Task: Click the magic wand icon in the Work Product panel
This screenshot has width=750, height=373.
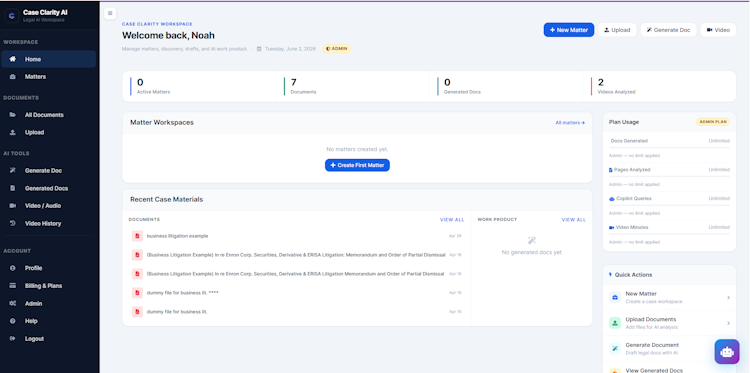Action: click(x=531, y=240)
